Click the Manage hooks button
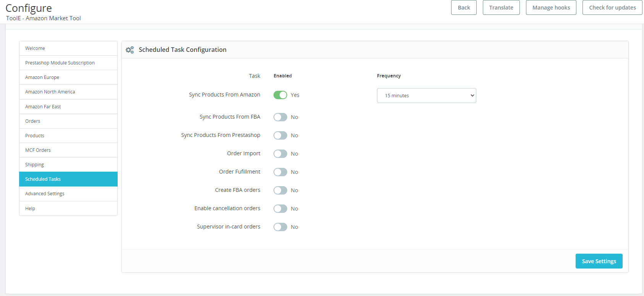Viewport: 644px width, 296px height. tap(551, 8)
